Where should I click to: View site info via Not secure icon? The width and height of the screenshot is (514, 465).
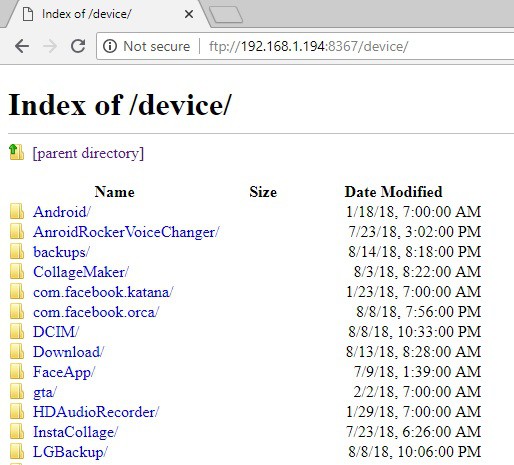(x=110, y=46)
